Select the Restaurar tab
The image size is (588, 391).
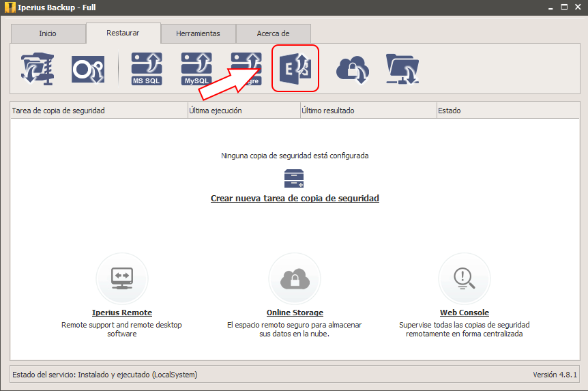[123, 33]
